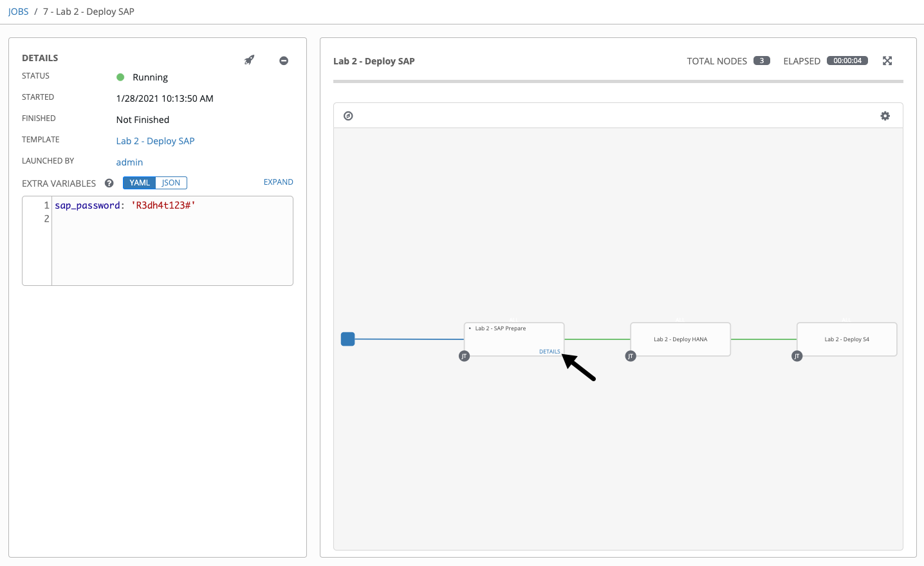Click the DETAILS panel heading
This screenshot has height=566, width=924.
tap(40, 58)
